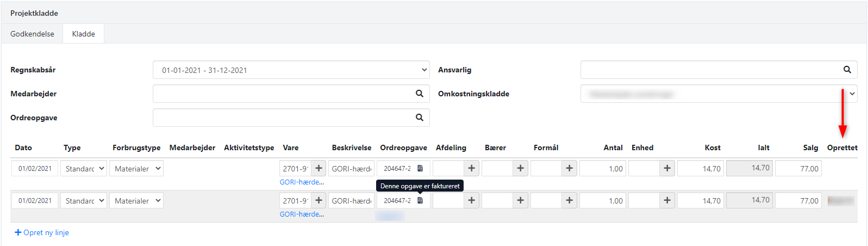Image resolution: width=868 pixels, height=246 pixels.
Task: Click the search icon in Ordreopgave field
Action: (419, 118)
